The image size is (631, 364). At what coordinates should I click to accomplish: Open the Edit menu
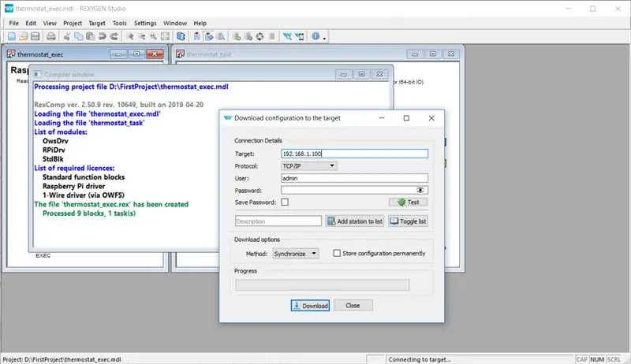pos(31,24)
